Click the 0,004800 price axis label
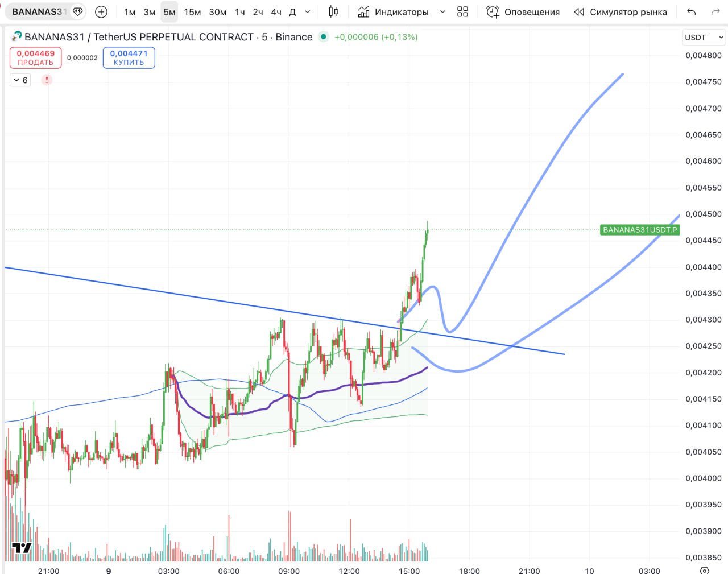Image resolution: width=728 pixels, height=574 pixels. (704, 55)
